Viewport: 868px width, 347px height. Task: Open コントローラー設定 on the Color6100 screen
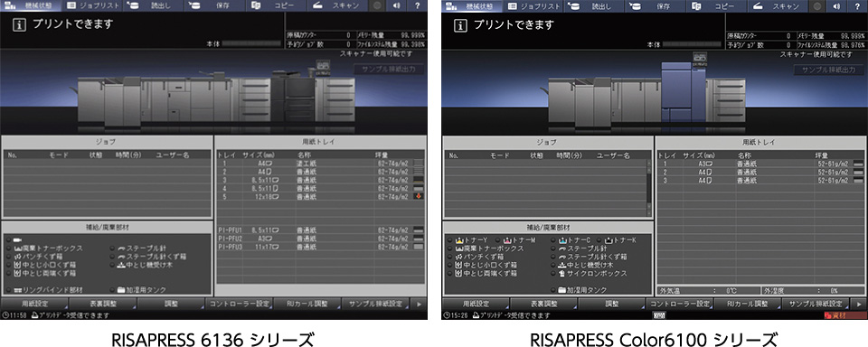pos(680,304)
